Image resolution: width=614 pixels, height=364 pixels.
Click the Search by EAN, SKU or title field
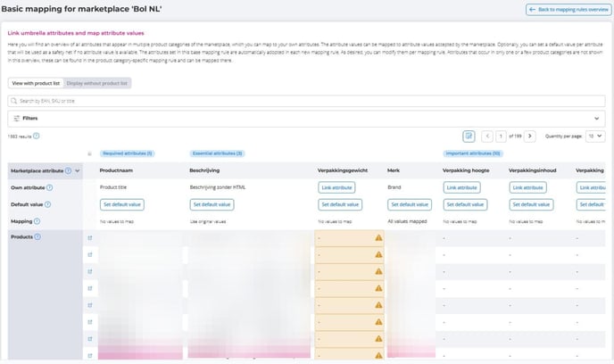point(306,101)
